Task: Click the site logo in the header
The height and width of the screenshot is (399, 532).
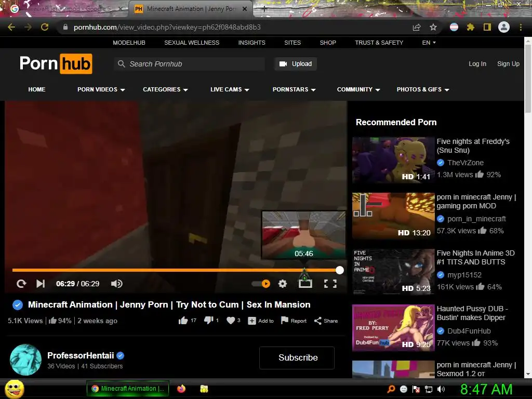Action: point(56,64)
